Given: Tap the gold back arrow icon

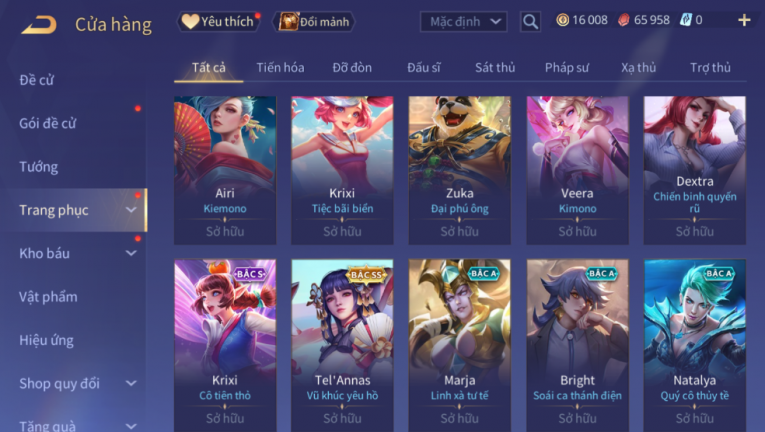Looking at the screenshot, I should point(39,24).
